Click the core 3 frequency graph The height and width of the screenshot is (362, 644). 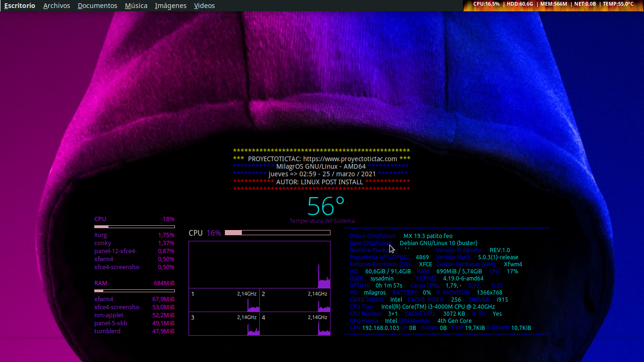click(x=224, y=323)
